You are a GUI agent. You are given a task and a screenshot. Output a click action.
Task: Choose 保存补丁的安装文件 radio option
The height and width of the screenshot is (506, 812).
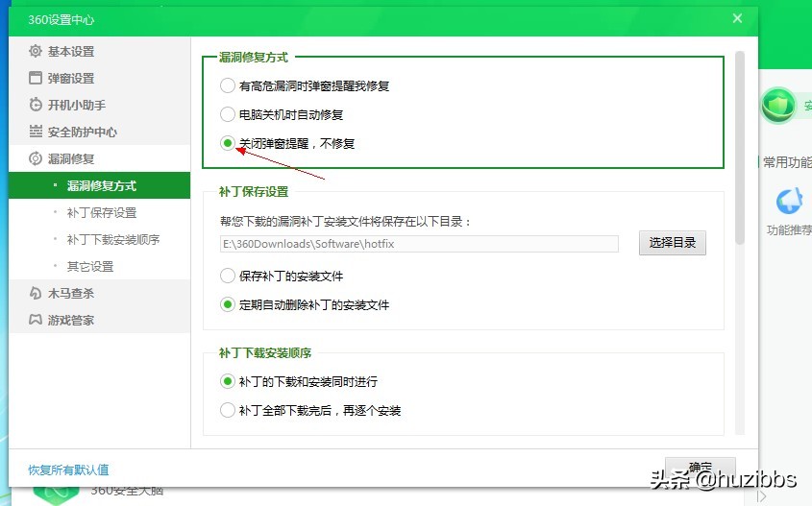(x=228, y=276)
